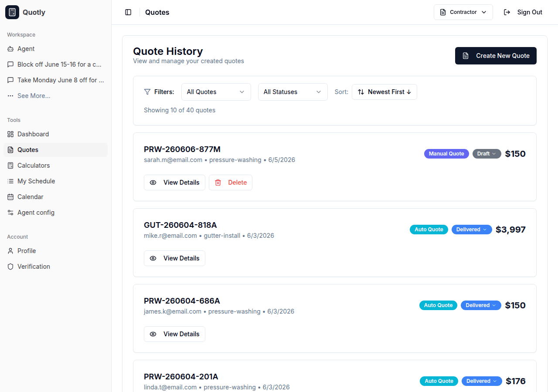The height and width of the screenshot is (392, 558).
Task: Open Agent config settings page
Action: pyautogui.click(x=56, y=213)
